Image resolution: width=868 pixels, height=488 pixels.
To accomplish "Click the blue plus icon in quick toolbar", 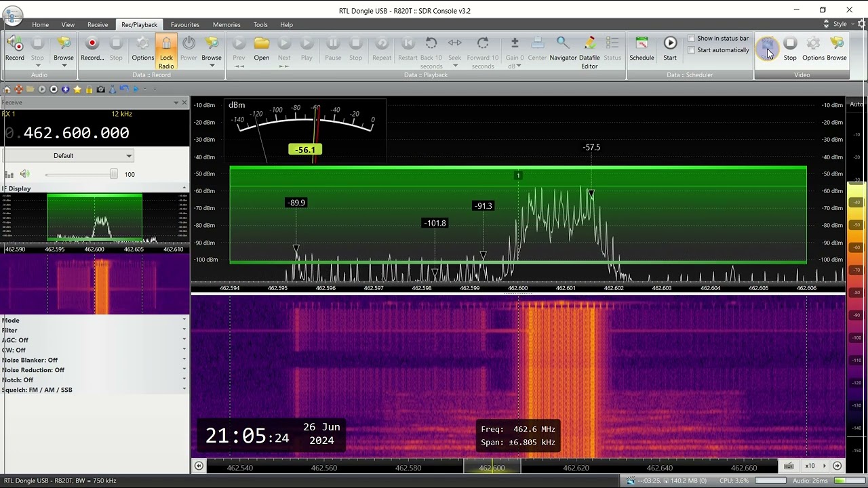I will click(66, 89).
